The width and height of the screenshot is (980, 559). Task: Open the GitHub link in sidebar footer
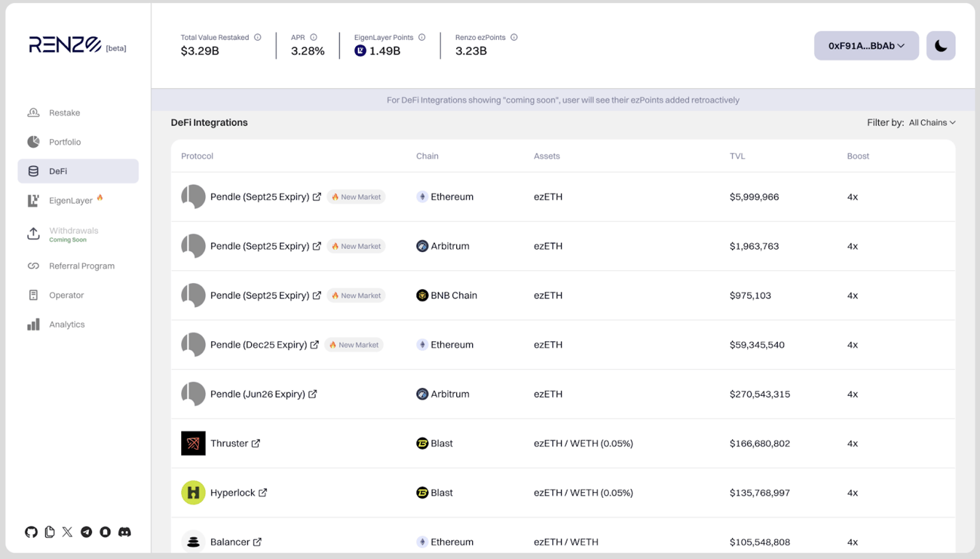(31, 532)
